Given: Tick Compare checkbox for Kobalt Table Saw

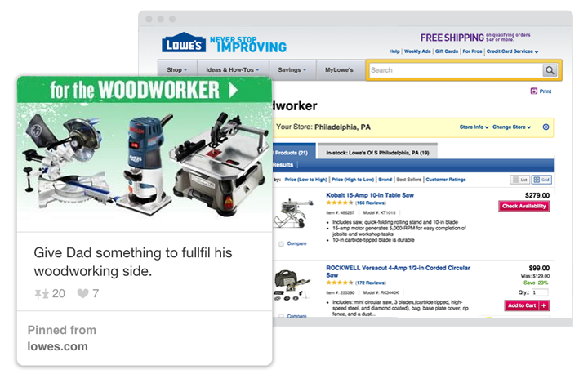Looking at the screenshot, I should [x=281, y=244].
